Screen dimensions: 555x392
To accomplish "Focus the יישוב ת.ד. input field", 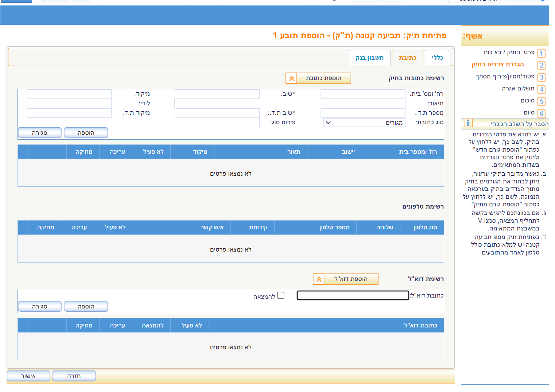I will pyautogui.click(x=217, y=113).
